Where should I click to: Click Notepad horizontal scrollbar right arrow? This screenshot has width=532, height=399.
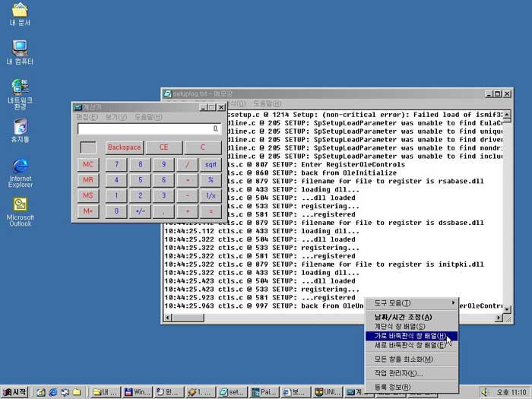pos(499,318)
